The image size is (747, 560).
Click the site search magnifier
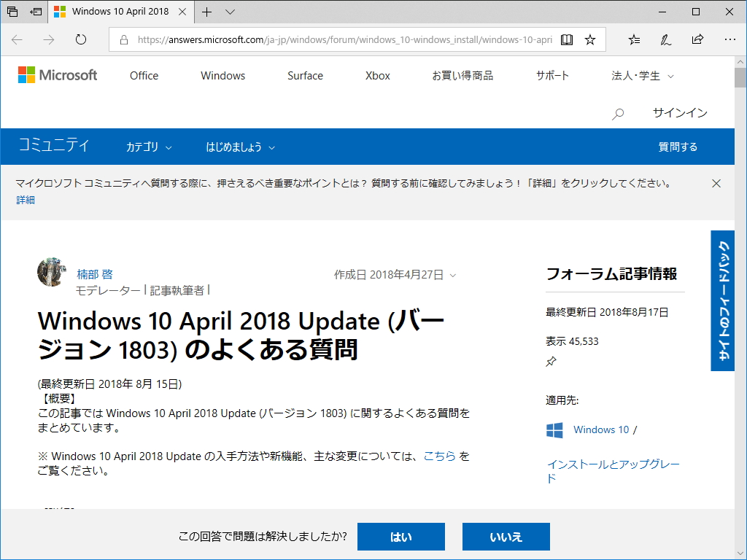pyautogui.click(x=617, y=114)
